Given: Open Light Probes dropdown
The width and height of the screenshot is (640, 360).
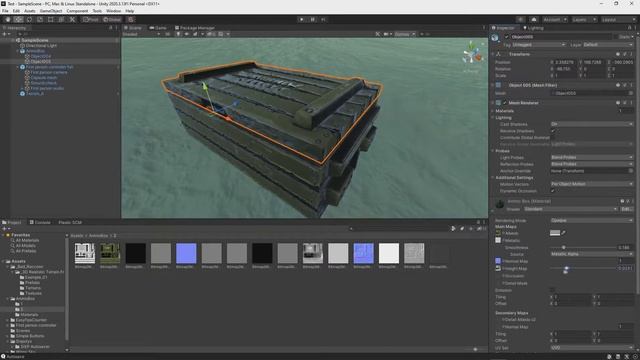Looking at the screenshot, I should click(592, 158).
